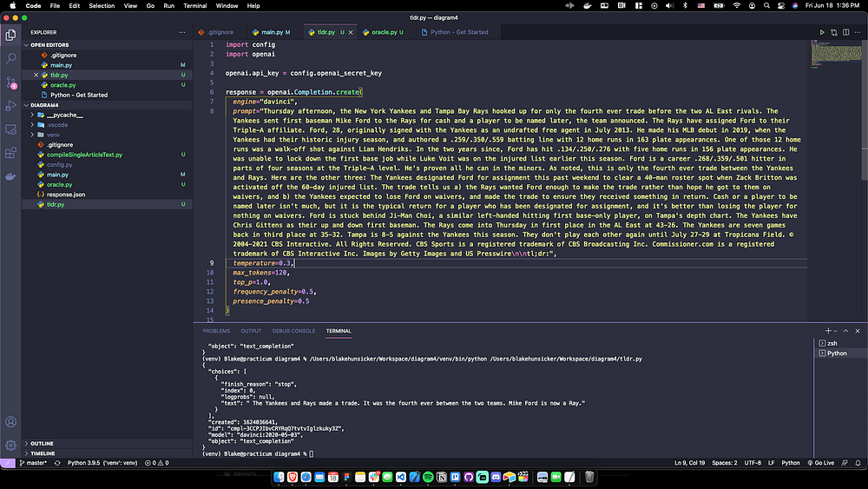Viewport: 868px width, 489px height.
Task: Collapse the Open Editors section
Action: click(x=49, y=45)
